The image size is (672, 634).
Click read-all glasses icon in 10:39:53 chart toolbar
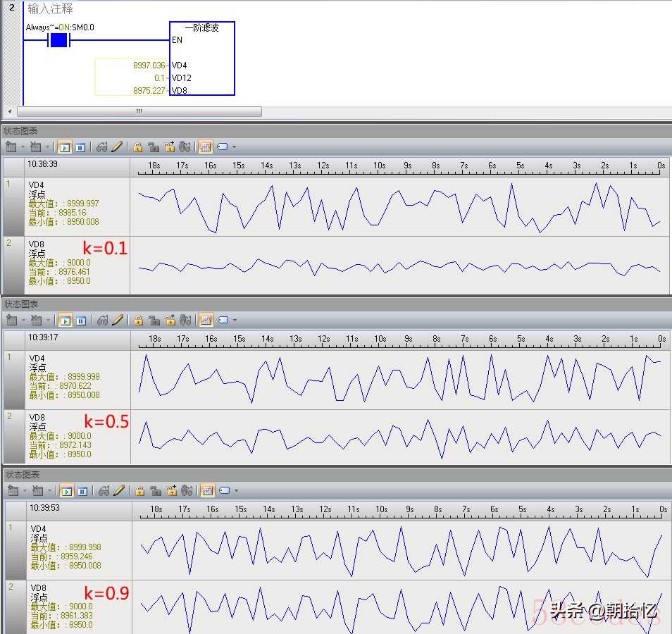104,490
